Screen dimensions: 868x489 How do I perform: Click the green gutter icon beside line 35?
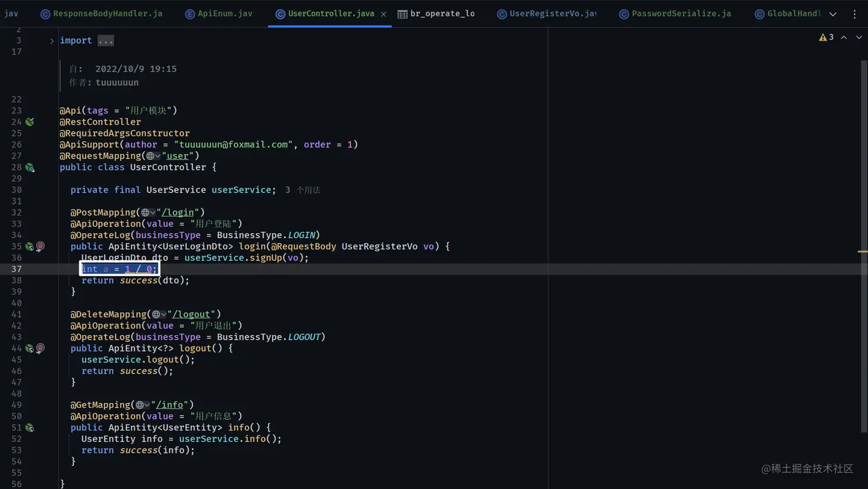(30, 247)
